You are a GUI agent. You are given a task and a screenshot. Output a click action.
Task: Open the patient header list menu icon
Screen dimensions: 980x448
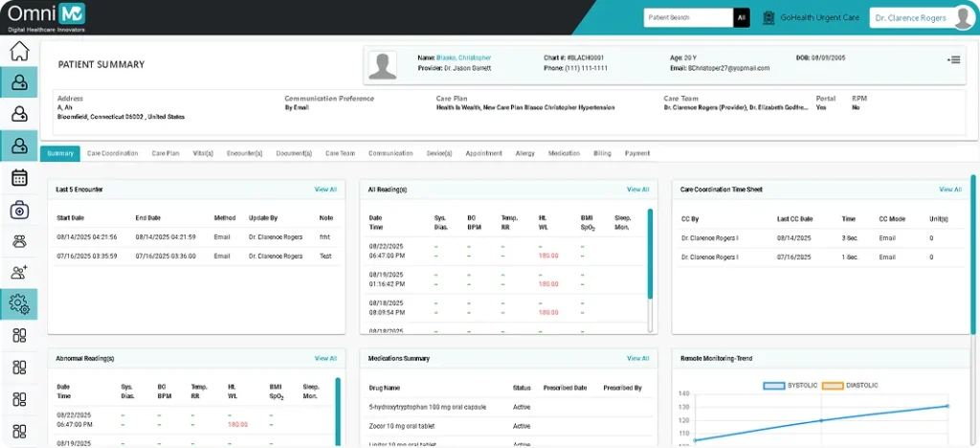click(x=954, y=59)
